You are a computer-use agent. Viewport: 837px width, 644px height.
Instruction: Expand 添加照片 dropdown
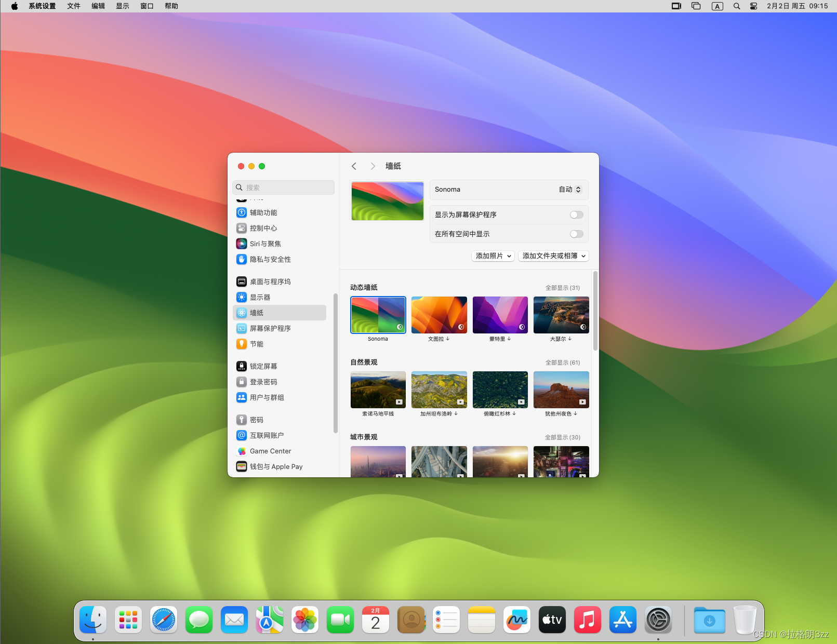tap(493, 256)
